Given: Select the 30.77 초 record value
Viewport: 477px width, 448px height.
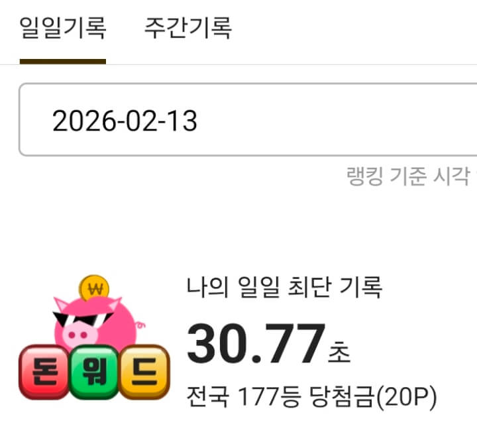Looking at the screenshot, I should click(268, 343).
